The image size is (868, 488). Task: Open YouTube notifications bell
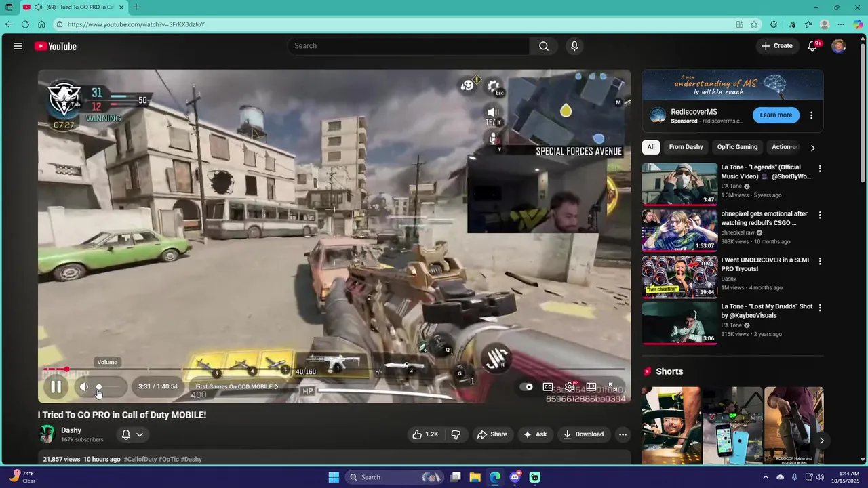(x=813, y=46)
